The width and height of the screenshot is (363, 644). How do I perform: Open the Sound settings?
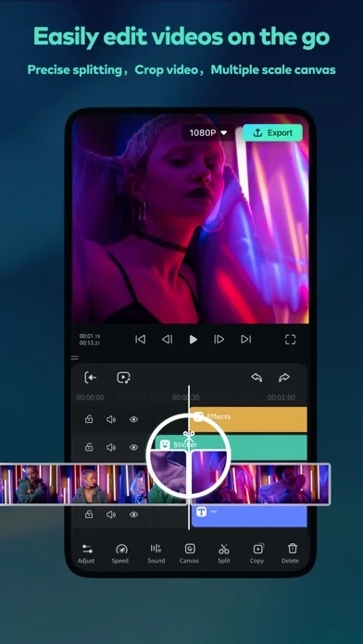coord(156,553)
